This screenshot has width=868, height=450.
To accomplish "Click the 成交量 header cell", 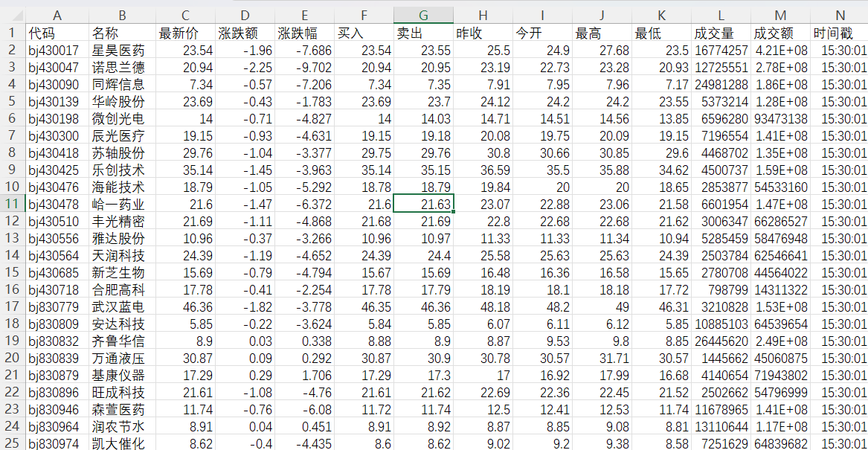I will click(721, 33).
